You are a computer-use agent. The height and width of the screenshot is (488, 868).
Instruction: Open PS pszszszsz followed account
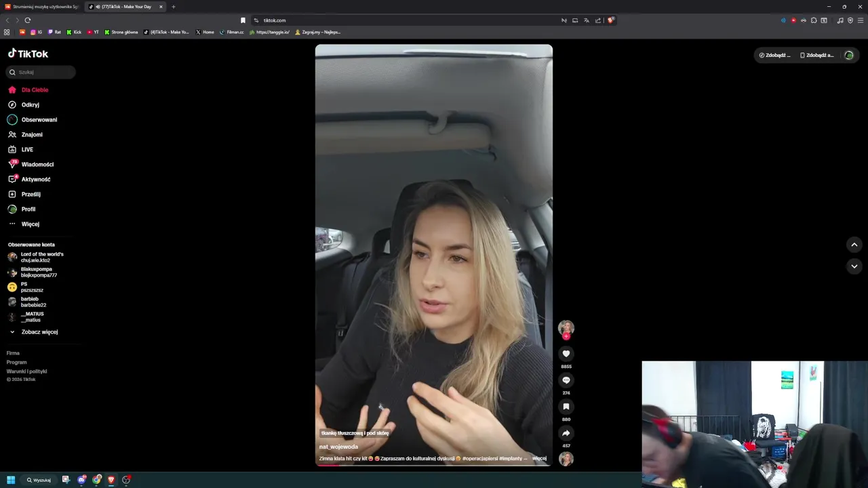(26, 287)
